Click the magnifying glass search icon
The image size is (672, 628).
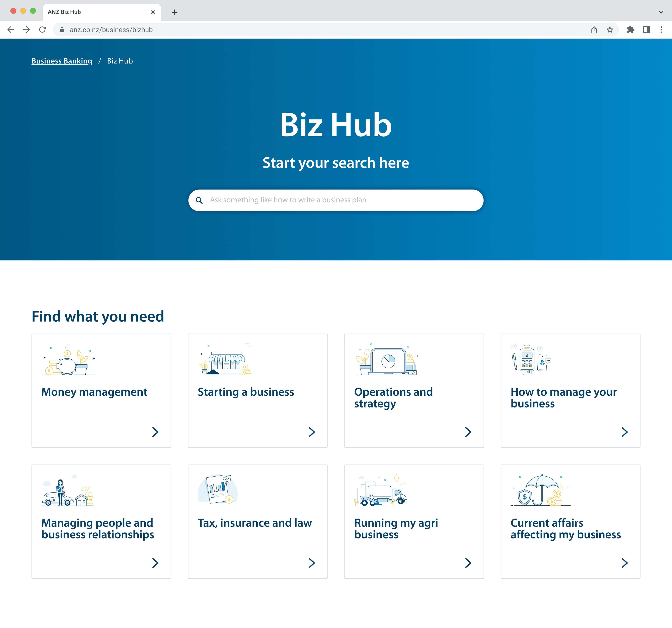199,201
